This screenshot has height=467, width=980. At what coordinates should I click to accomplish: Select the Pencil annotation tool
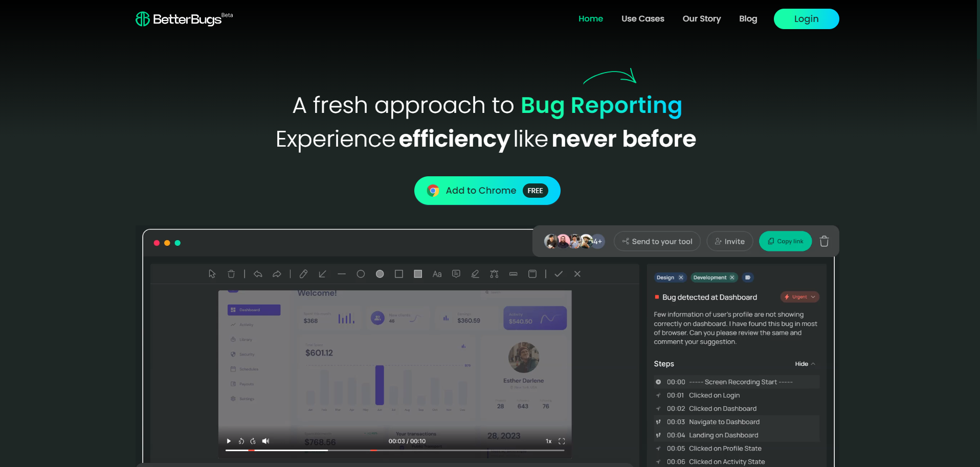coord(303,274)
